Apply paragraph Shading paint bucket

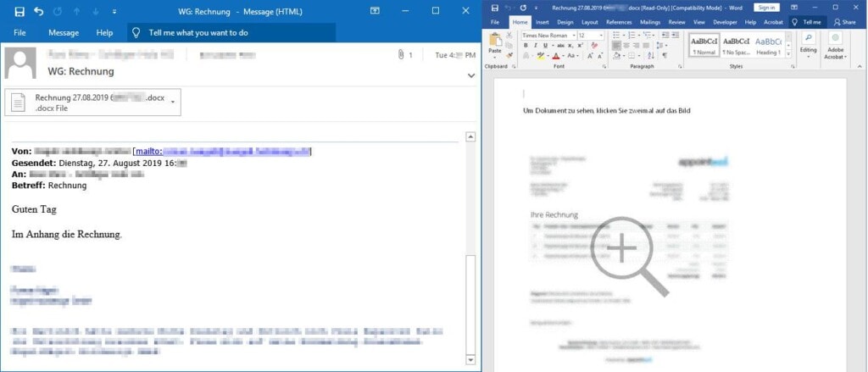point(616,56)
